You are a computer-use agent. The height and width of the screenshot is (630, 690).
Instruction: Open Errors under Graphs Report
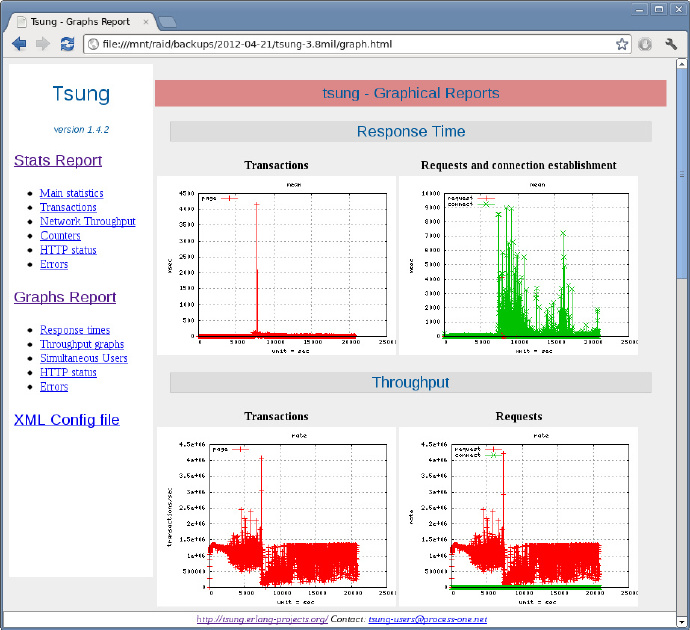coord(54,386)
